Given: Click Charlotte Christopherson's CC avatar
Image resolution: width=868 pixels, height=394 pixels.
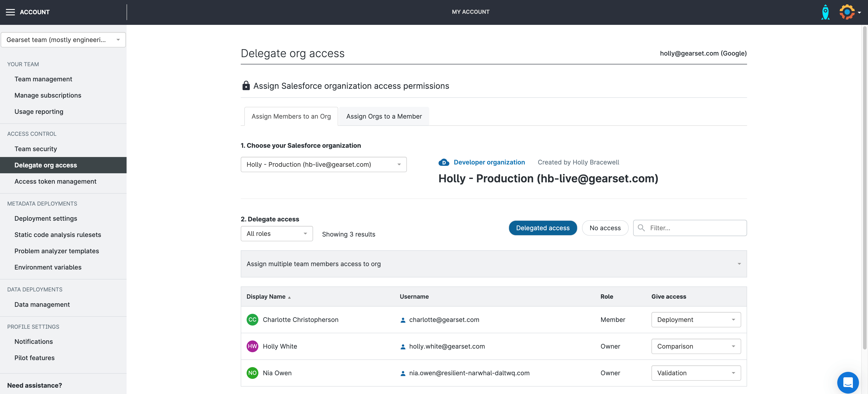Looking at the screenshot, I should (x=252, y=320).
